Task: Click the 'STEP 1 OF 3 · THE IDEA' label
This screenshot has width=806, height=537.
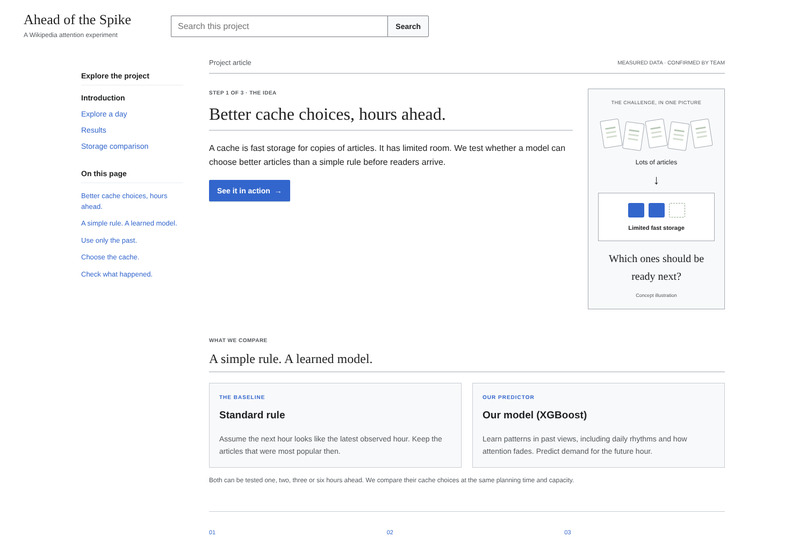Action: click(243, 93)
